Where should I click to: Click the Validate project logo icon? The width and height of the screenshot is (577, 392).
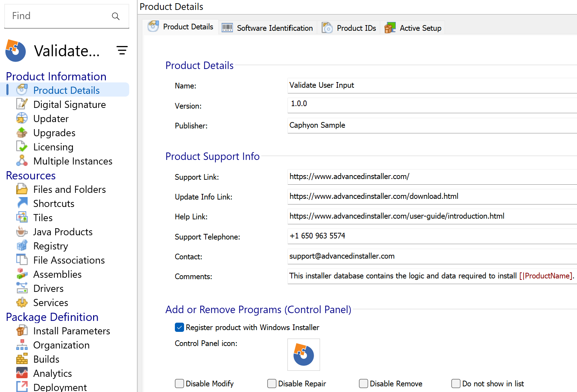16,51
